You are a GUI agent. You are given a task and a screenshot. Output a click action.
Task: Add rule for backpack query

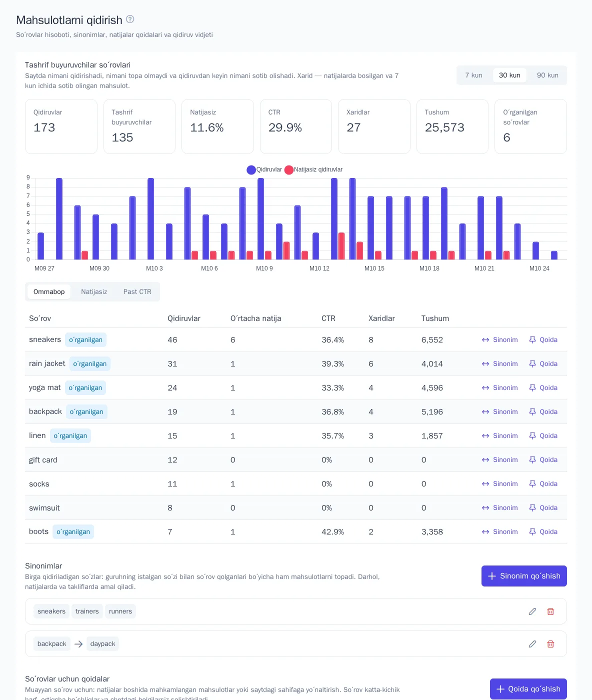pyautogui.click(x=543, y=412)
